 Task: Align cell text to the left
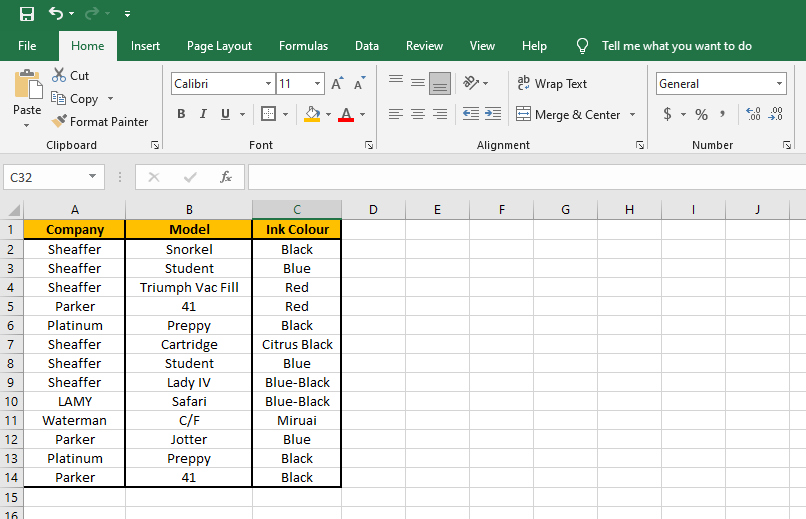396,114
